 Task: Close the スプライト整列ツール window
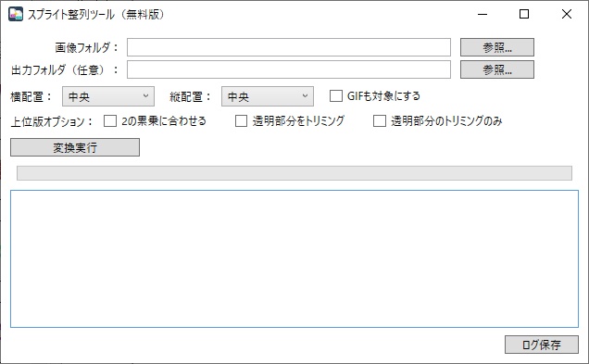click(x=567, y=14)
